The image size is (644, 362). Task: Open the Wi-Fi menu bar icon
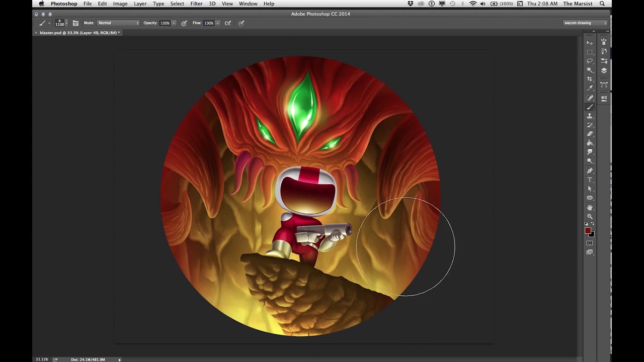[473, 4]
